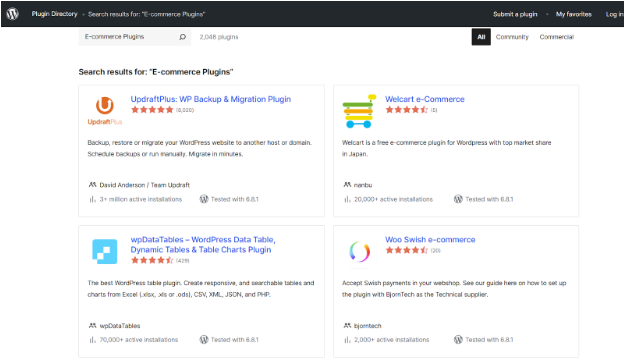The image size is (624, 363).
Task: Click the author icon beside nanbu
Action: point(347,185)
